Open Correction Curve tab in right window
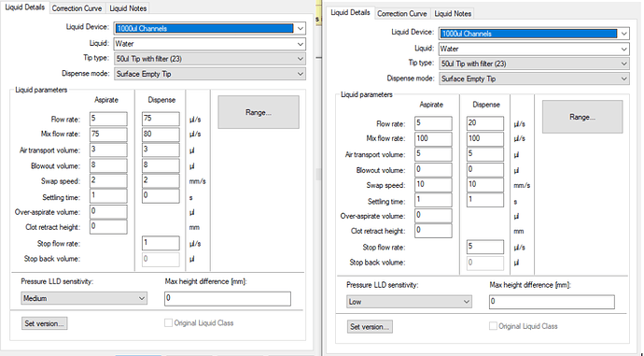Viewport: 644px width, 356px height. pos(402,14)
